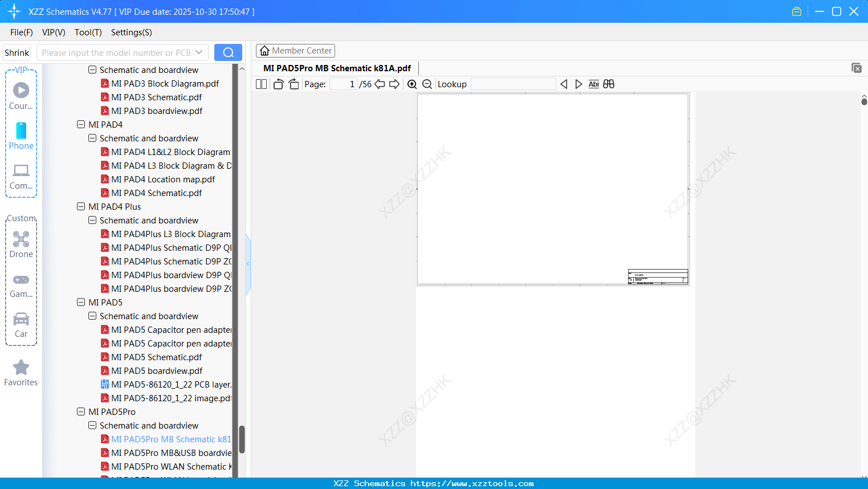Focus the Lookup text field
The height and width of the screenshot is (489, 868).
[514, 84]
